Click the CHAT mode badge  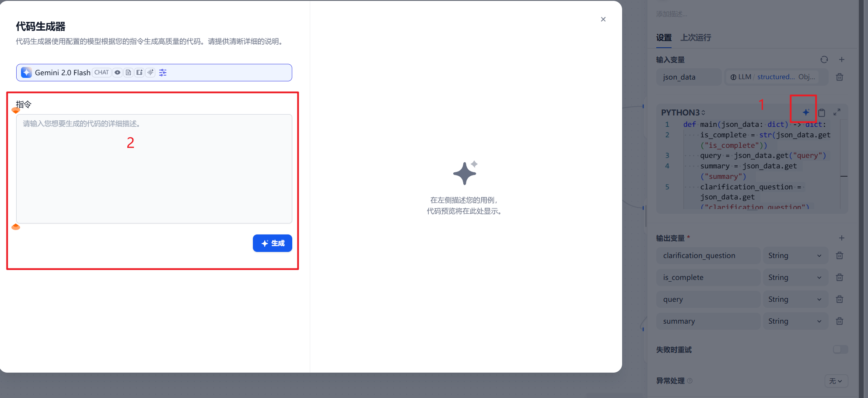(101, 73)
